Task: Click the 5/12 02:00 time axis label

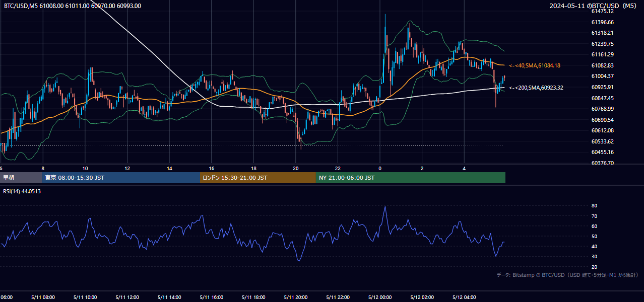Action: [x=422, y=297]
